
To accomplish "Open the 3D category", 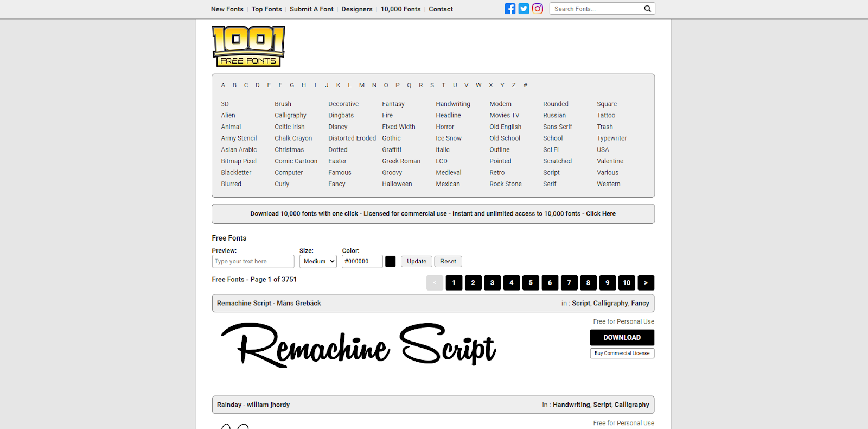I will [225, 104].
